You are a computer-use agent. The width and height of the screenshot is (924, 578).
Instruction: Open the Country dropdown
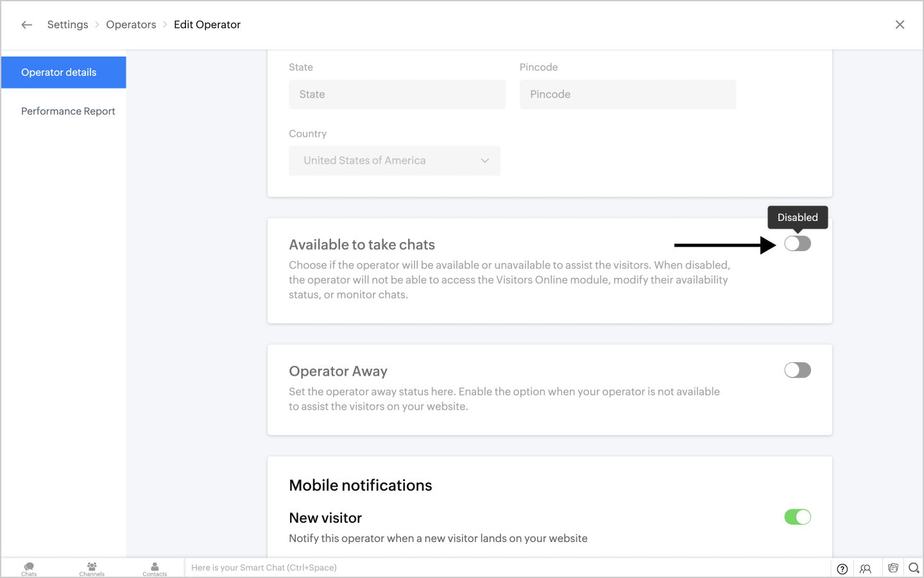tap(394, 161)
